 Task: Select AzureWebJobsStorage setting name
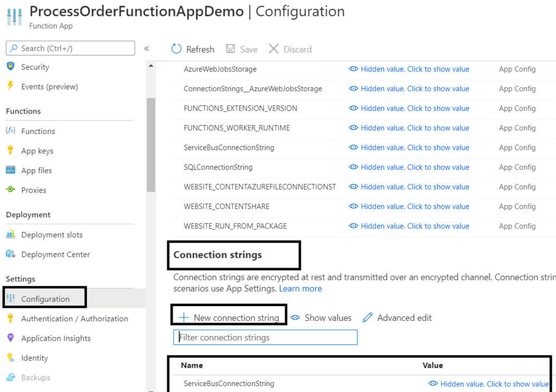tap(220, 69)
